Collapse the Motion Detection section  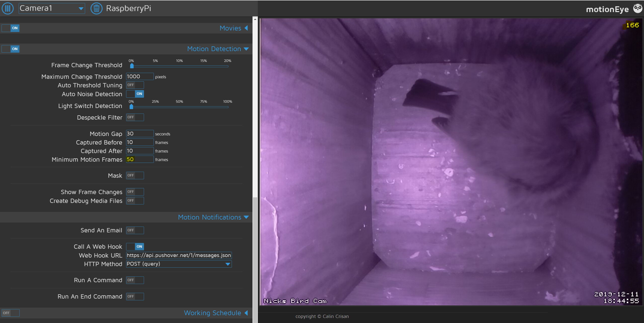tap(218, 49)
